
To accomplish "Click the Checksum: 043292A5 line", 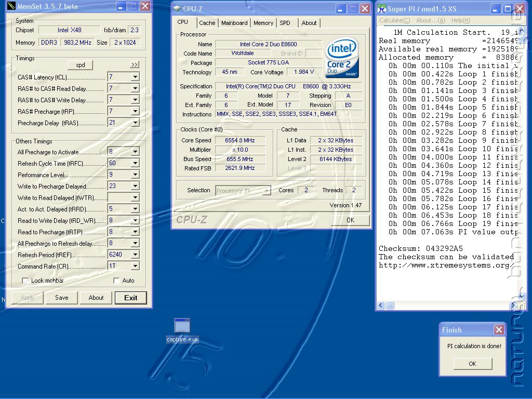I will click(x=420, y=248).
